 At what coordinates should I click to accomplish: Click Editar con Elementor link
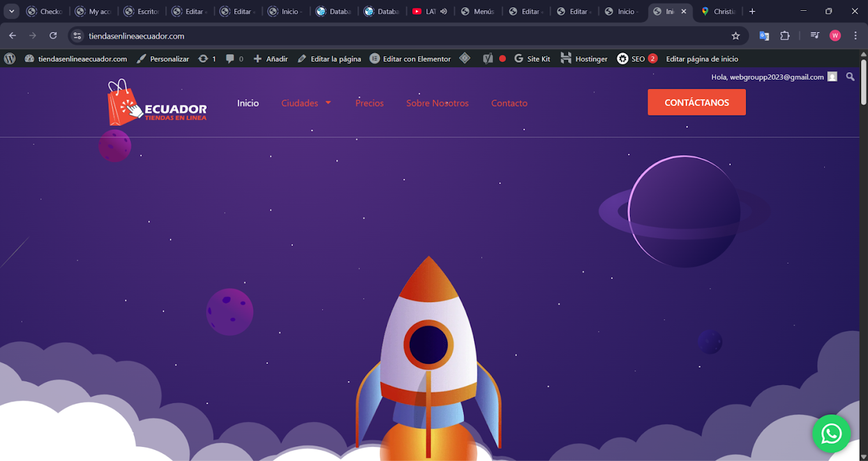[x=410, y=59]
